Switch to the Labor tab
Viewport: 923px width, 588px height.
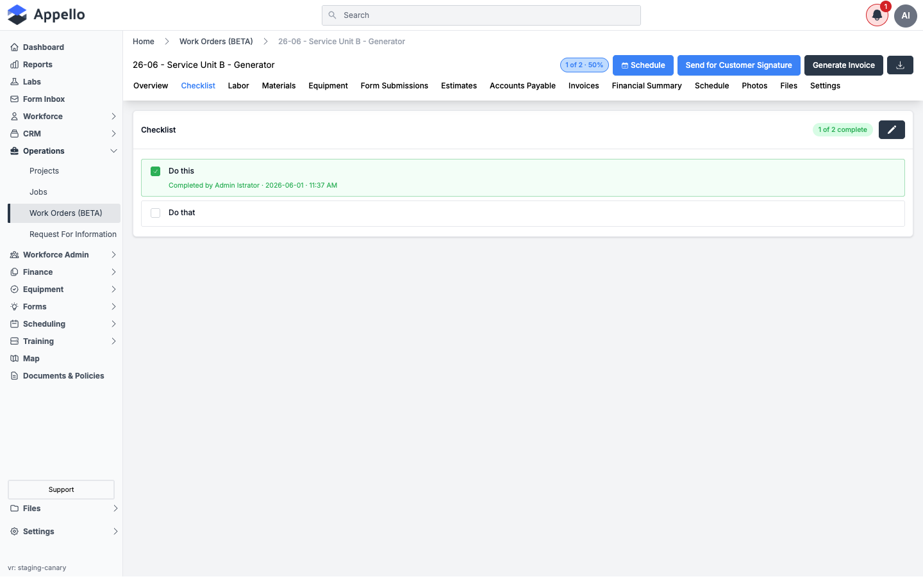tap(238, 86)
